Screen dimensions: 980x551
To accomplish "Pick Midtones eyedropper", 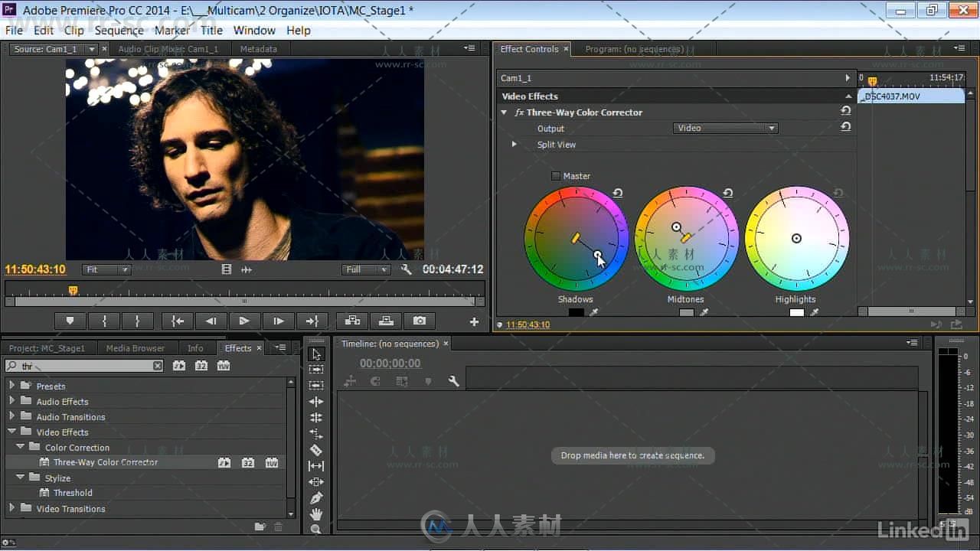I will 704,312.
